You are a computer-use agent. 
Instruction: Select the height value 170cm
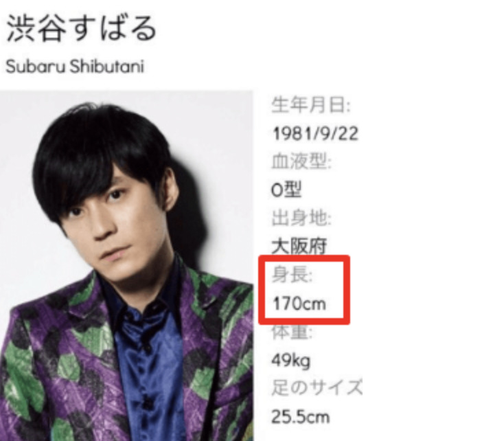(x=299, y=304)
